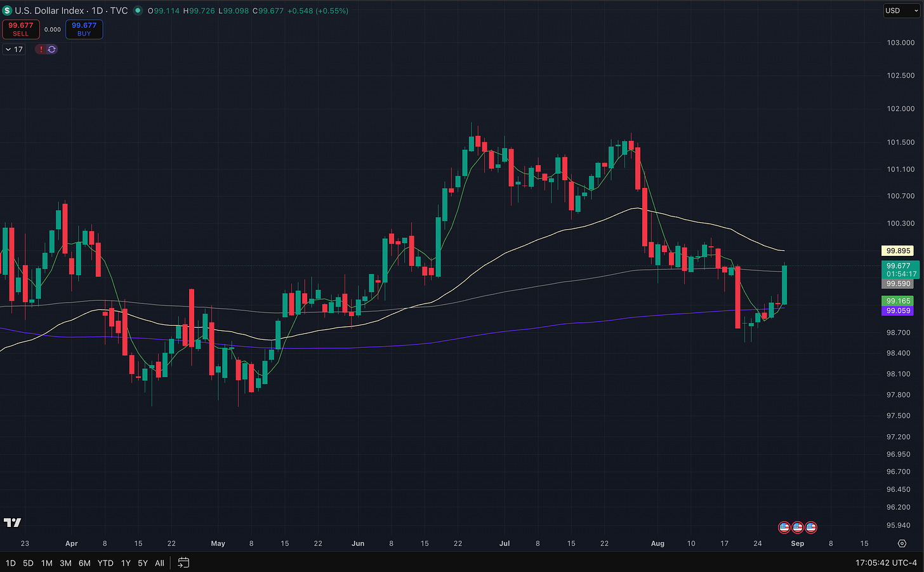Click the green 99.165 price label
Viewport: 924px width, 572px height.
click(x=898, y=301)
